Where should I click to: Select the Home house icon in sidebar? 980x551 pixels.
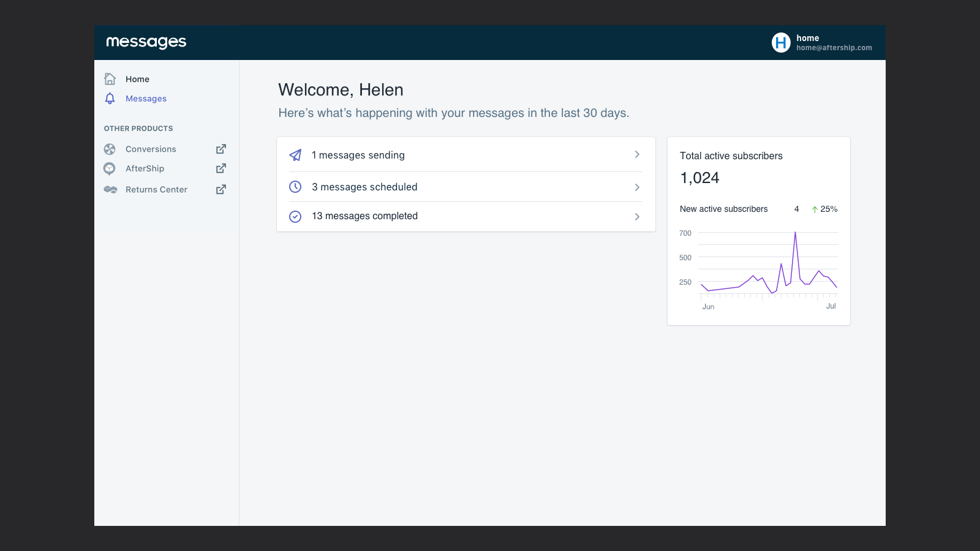click(110, 78)
